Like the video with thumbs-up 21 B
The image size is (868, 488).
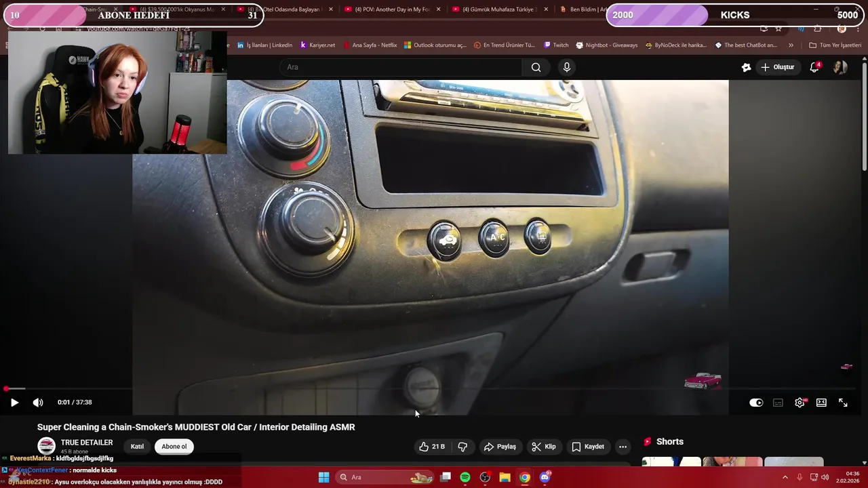click(432, 447)
